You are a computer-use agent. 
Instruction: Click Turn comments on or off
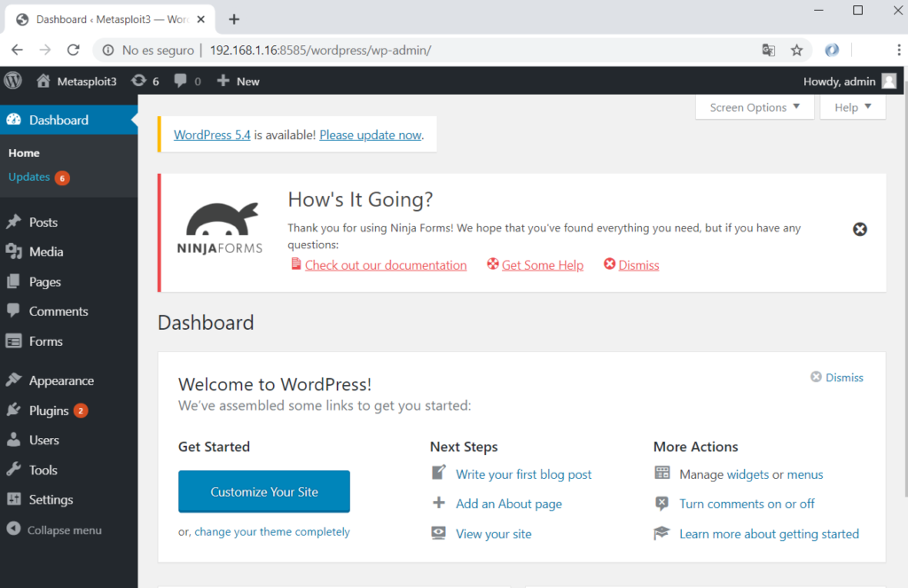pos(747,504)
